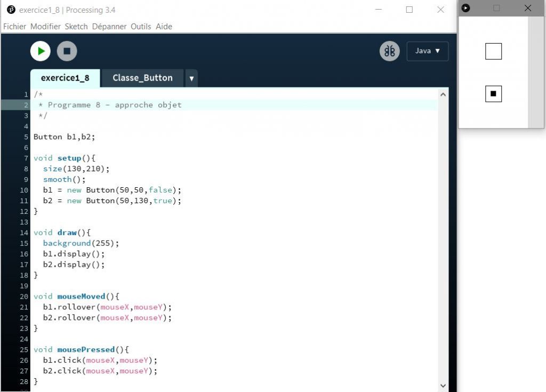Enable the debugger butterfly icon
Screen dimensions: 546x392
point(390,51)
